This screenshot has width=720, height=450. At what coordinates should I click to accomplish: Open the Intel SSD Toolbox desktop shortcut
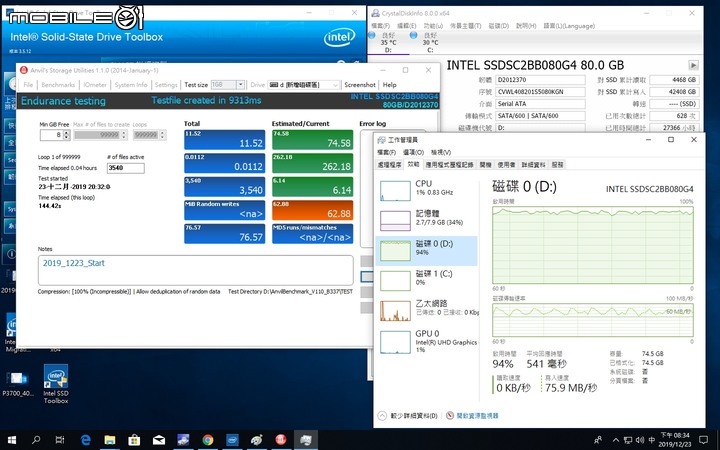[x=56, y=384]
